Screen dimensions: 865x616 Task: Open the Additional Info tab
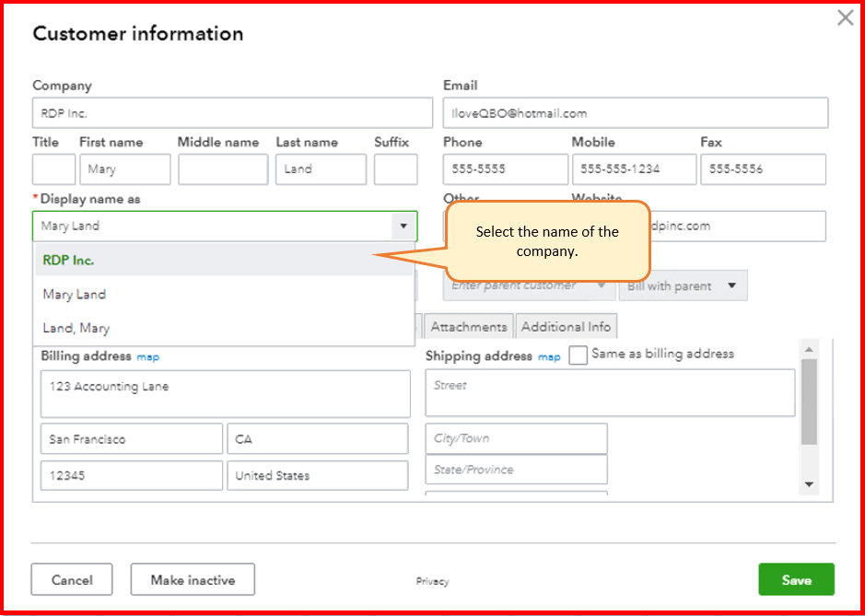pos(566,327)
